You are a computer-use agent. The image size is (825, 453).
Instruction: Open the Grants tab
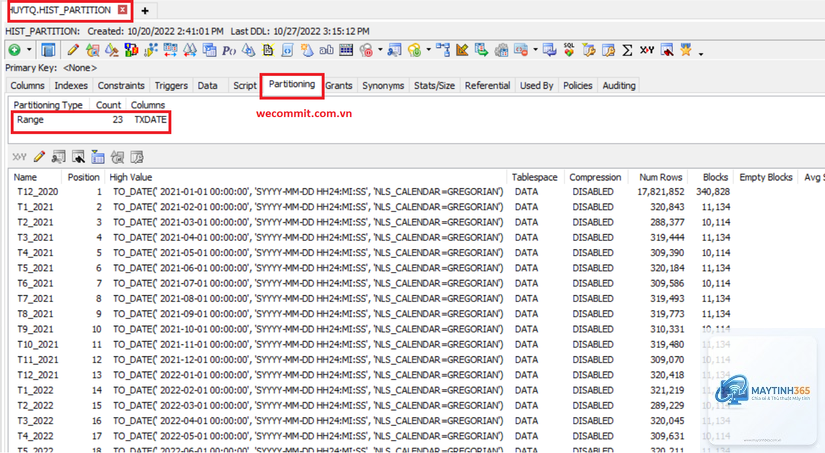339,85
